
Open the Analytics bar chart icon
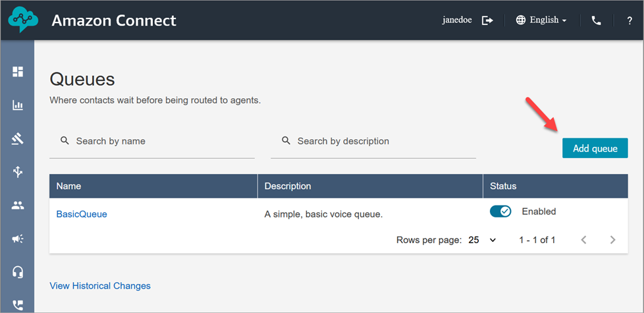[x=18, y=105]
